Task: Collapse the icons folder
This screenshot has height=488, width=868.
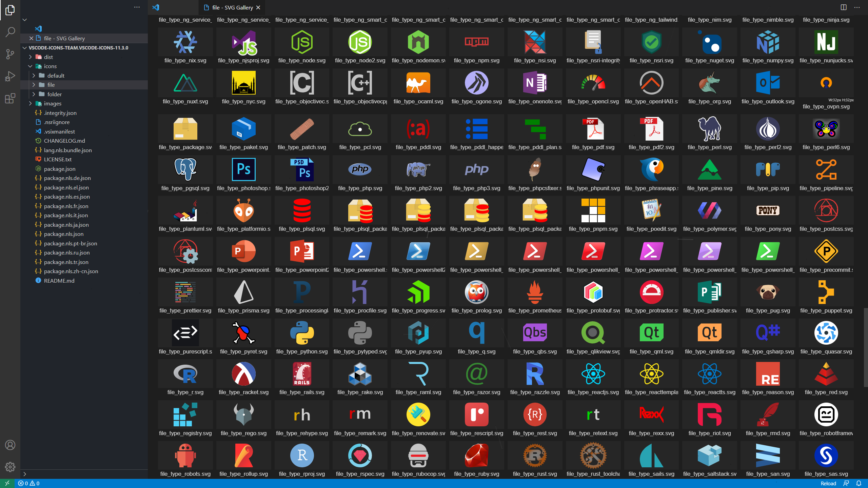Action: [30, 66]
